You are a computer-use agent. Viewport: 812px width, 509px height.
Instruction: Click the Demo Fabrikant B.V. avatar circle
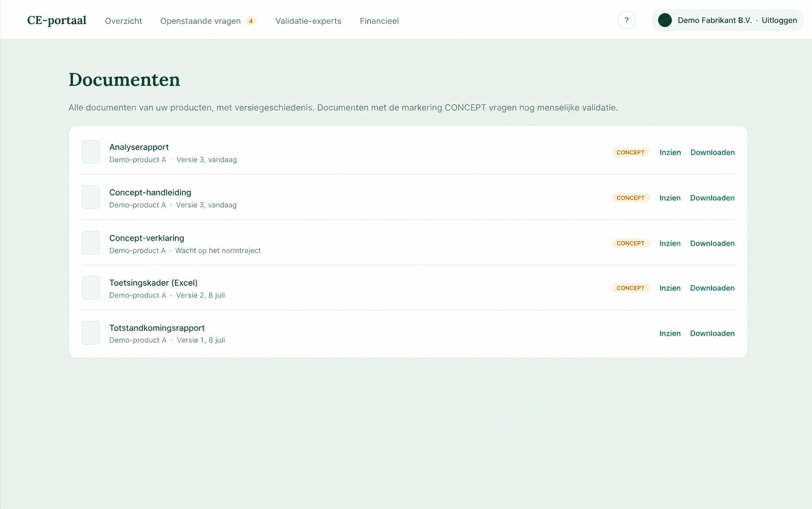(665, 20)
